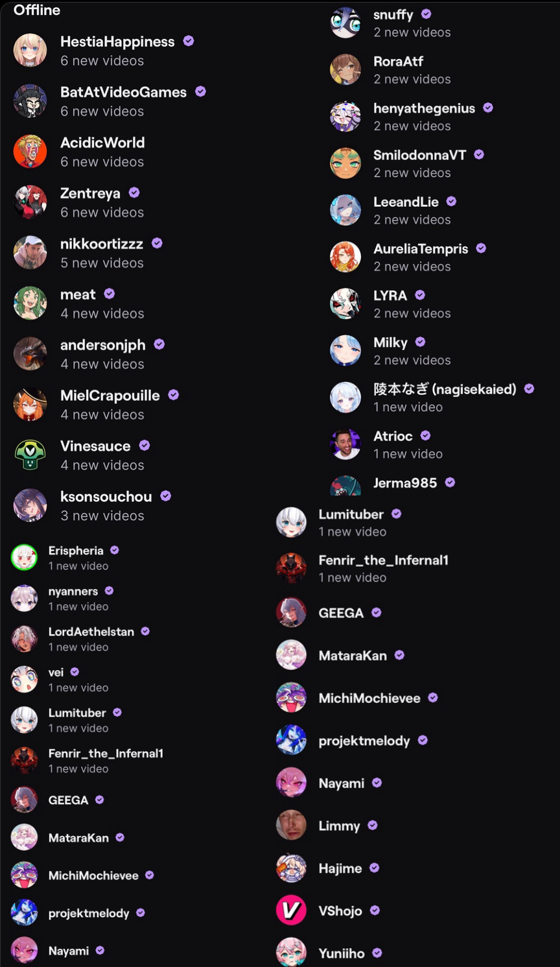Click the verified badge beside henyathegenius
The height and width of the screenshot is (967, 560).
tap(488, 108)
